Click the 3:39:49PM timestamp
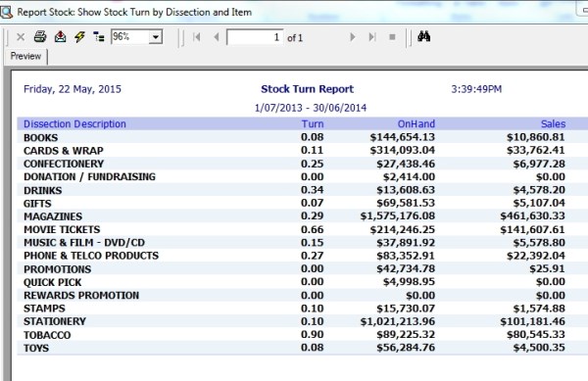The width and height of the screenshot is (588, 381). 476,89
